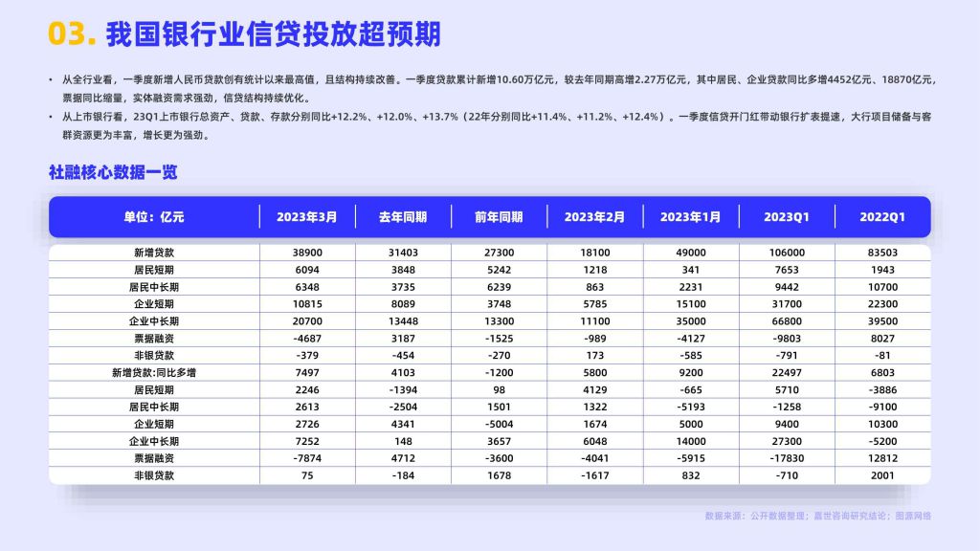Viewport: 980px width, 551px height.
Task: Click the slide title 我国银行业信贷投放超预期
Action: [273, 33]
